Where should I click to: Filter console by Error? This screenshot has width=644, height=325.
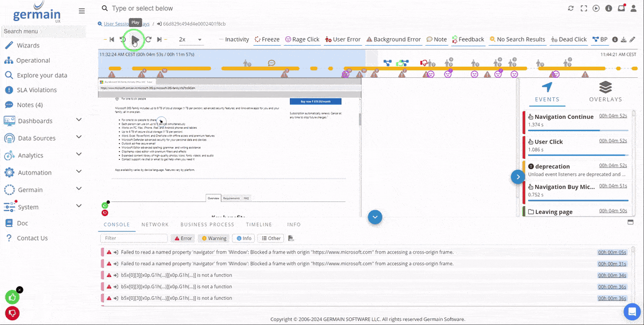[182, 238]
